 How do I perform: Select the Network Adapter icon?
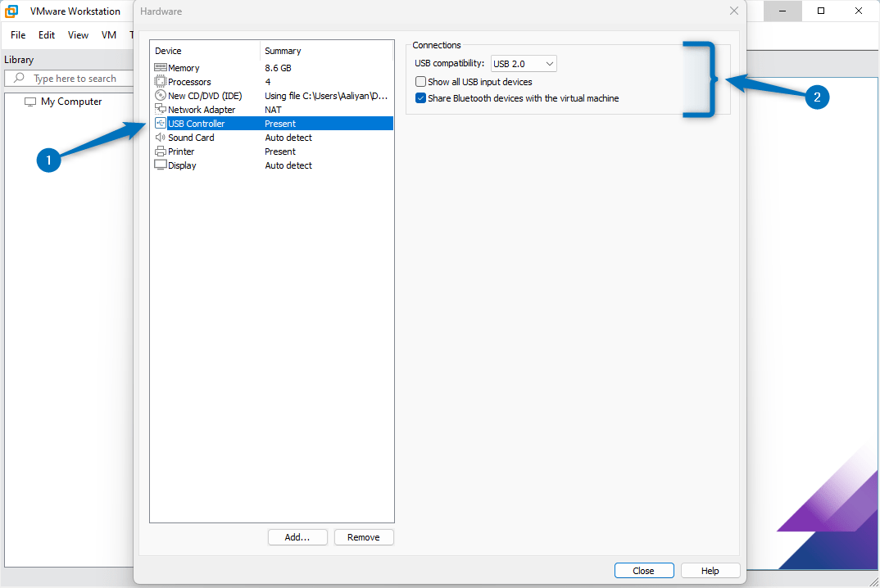[x=161, y=109]
